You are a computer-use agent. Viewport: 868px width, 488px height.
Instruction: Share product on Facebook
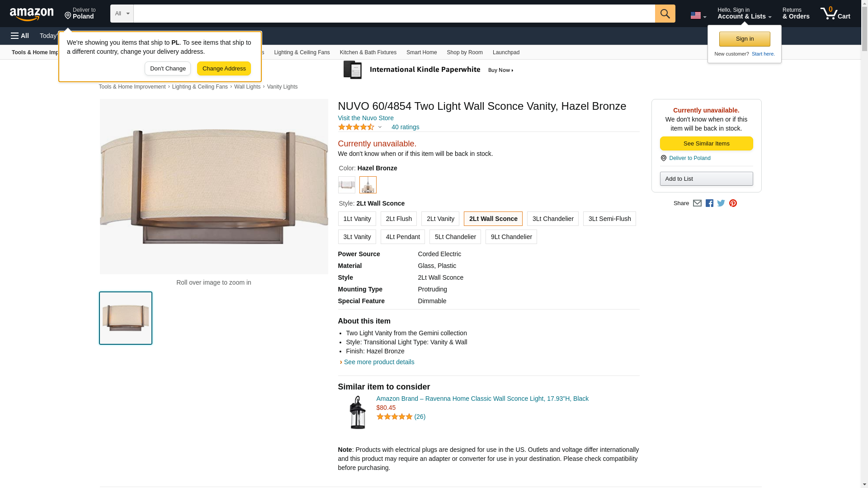coord(709,203)
